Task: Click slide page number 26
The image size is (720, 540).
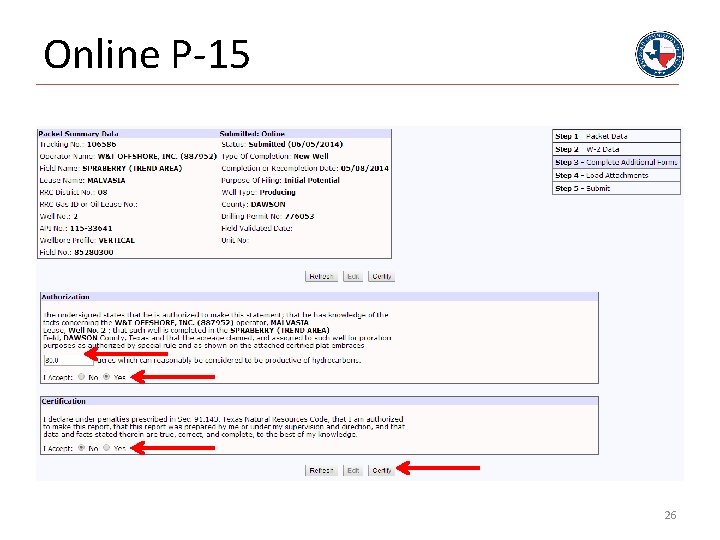Action: (x=670, y=515)
